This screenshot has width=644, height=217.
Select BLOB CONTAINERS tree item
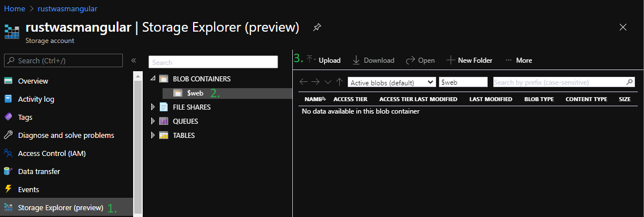[202, 79]
